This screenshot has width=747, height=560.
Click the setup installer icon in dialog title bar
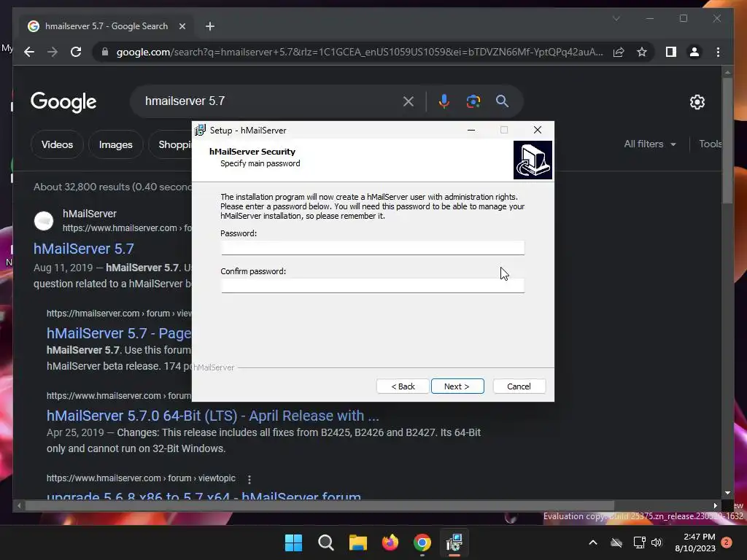tap(200, 130)
